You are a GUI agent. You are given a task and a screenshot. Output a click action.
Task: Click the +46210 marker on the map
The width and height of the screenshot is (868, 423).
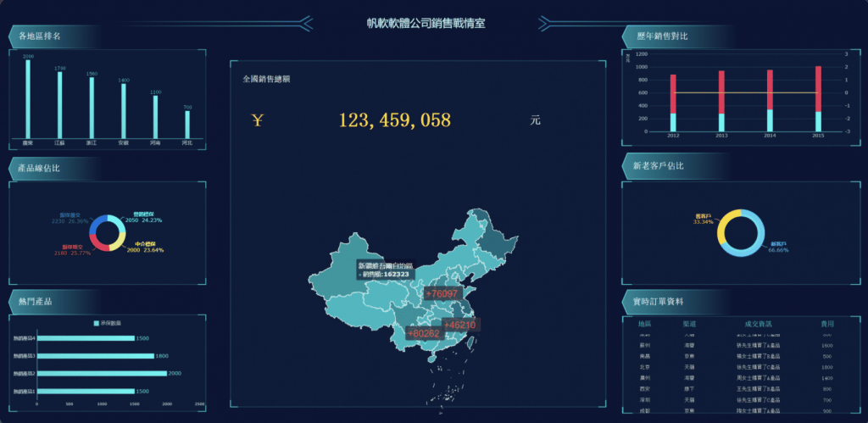click(x=460, y=325)
